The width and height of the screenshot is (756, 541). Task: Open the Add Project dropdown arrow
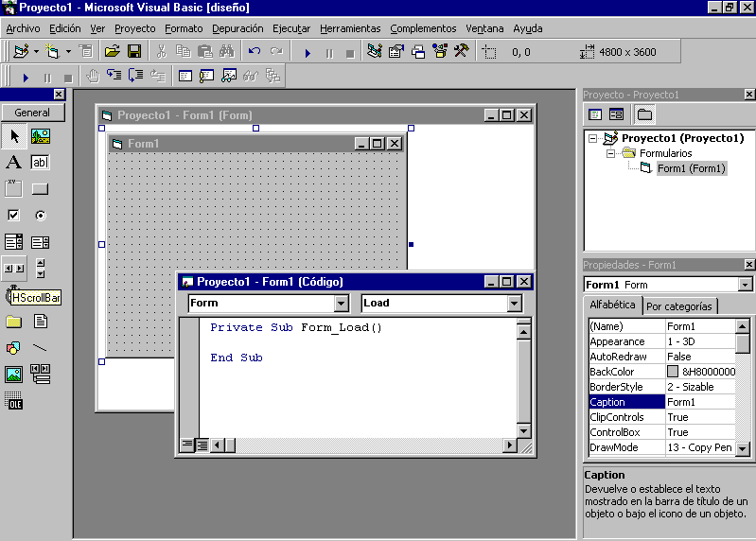[x=36, y=51]
